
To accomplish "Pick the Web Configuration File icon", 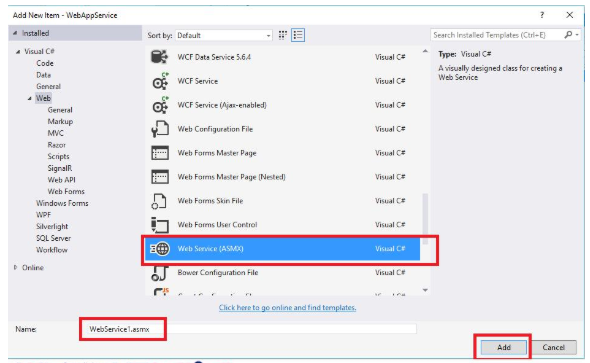I will [160, 129].
